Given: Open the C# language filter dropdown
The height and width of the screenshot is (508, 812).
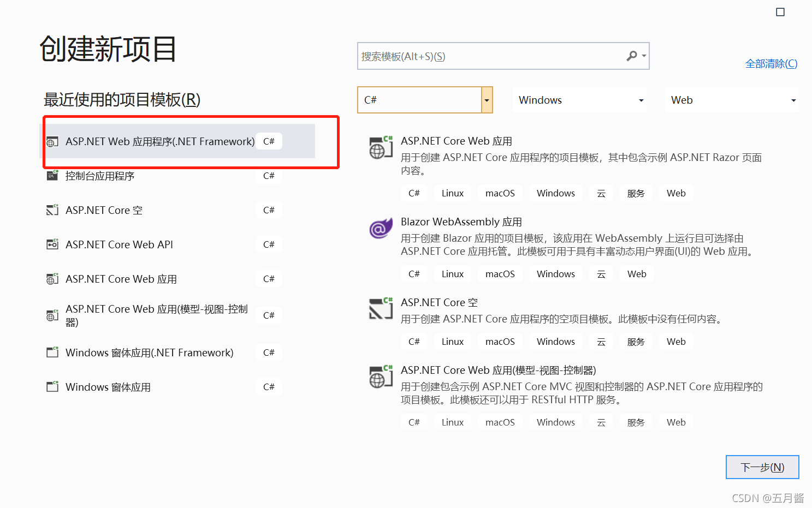Looking at the screenshot, I should 425,100.
